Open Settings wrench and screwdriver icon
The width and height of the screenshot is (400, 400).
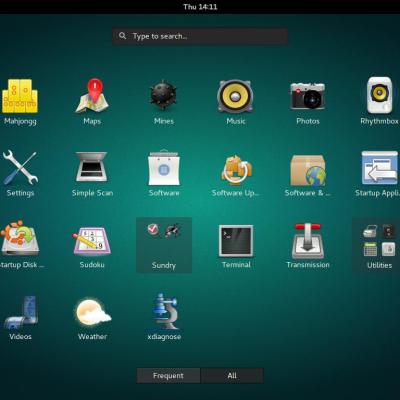click(20, 167)
